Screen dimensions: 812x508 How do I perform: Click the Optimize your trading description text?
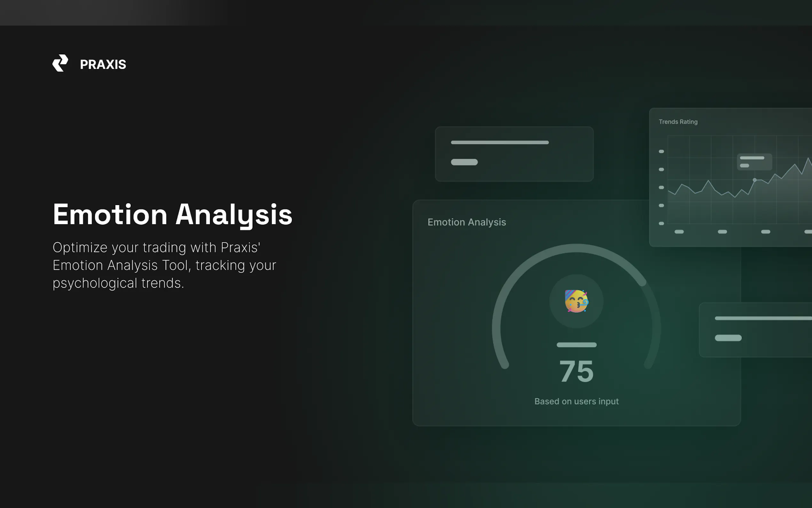pyautogui.click(x=165, y=265)
